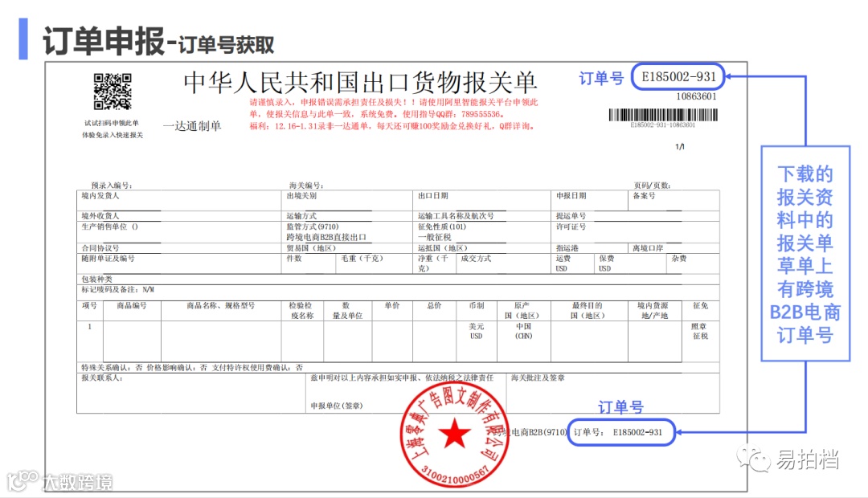Click the "境内发货人" field

pos(178,200)
